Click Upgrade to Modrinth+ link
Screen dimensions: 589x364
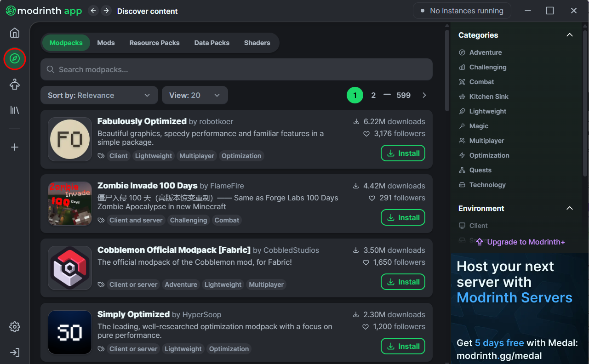(x=520, y=242)
